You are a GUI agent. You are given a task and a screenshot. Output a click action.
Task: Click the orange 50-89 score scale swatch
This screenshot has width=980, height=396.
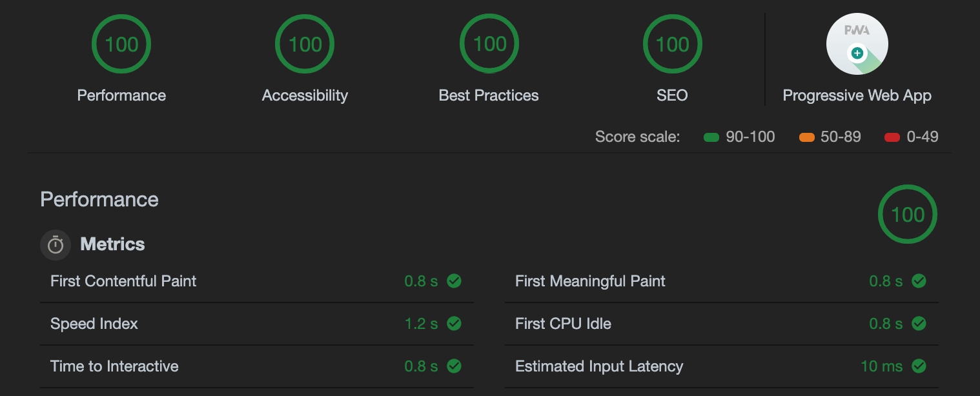(806, 137)
